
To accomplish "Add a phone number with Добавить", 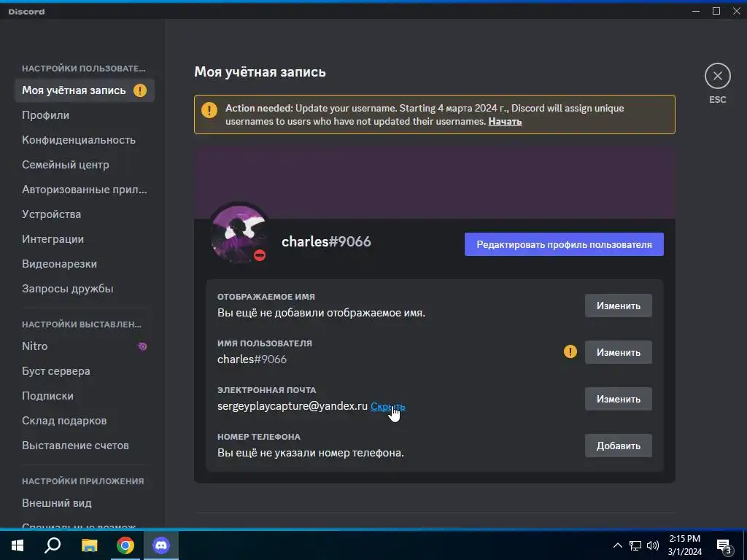I will click(619, 446).
